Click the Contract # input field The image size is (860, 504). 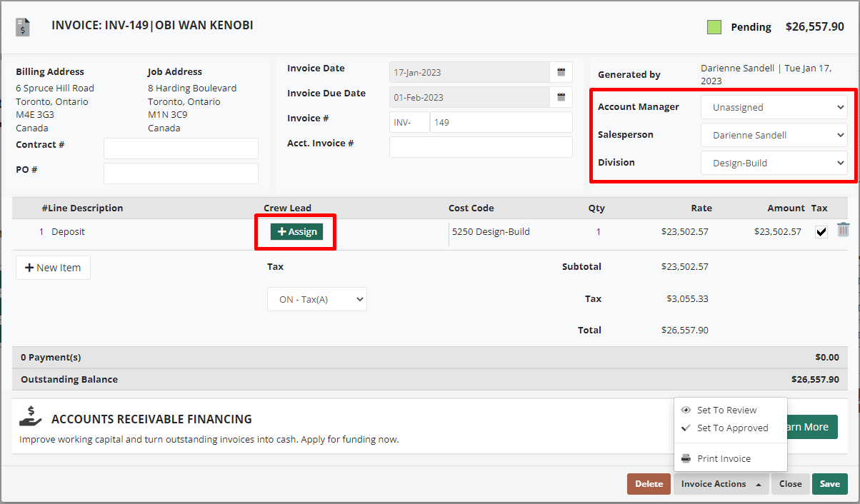pyautogui.click(x=181, y=148)
